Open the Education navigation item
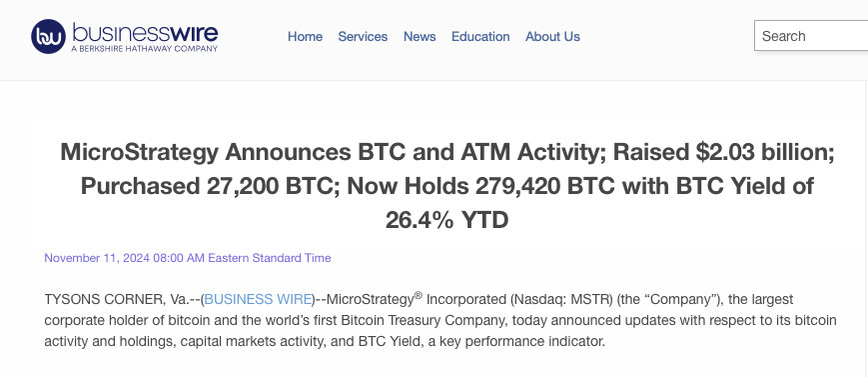This screenshot has width=868, height=377. pyautogui.click(x=480, y=37)
